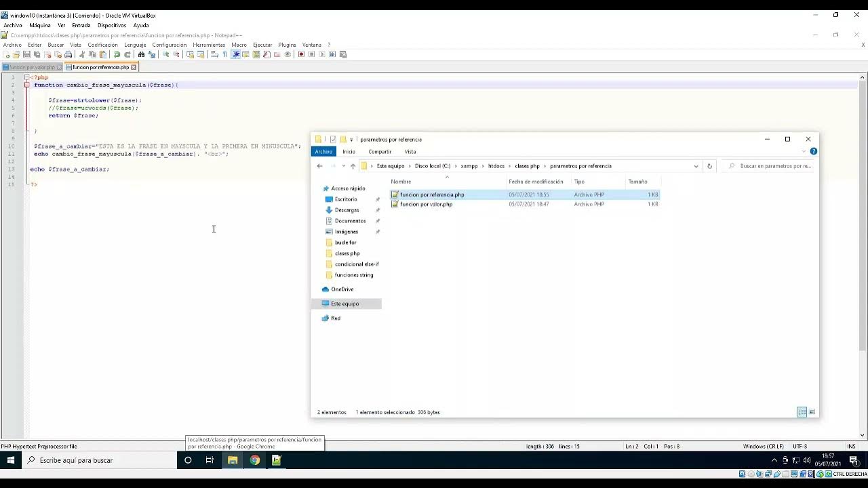Click the clases php breadcrumb in address bar
Screen dimensions: 868x488
(x=527, y=166)
